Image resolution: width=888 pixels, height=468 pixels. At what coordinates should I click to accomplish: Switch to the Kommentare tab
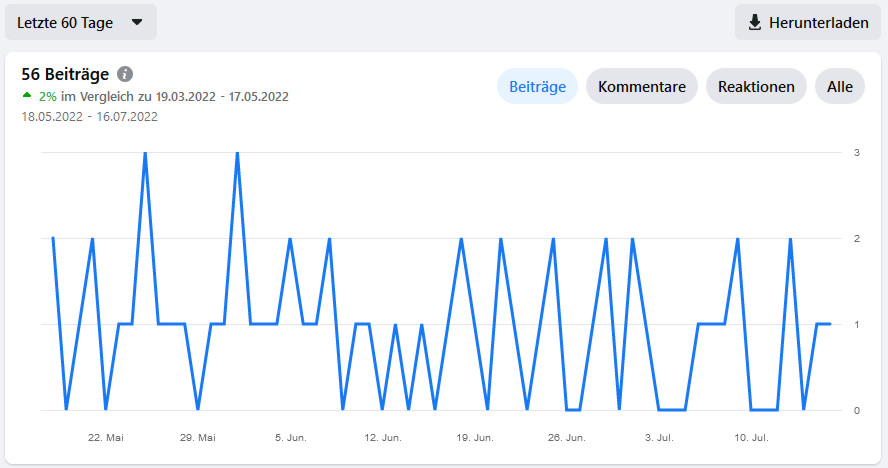[641, 87]
